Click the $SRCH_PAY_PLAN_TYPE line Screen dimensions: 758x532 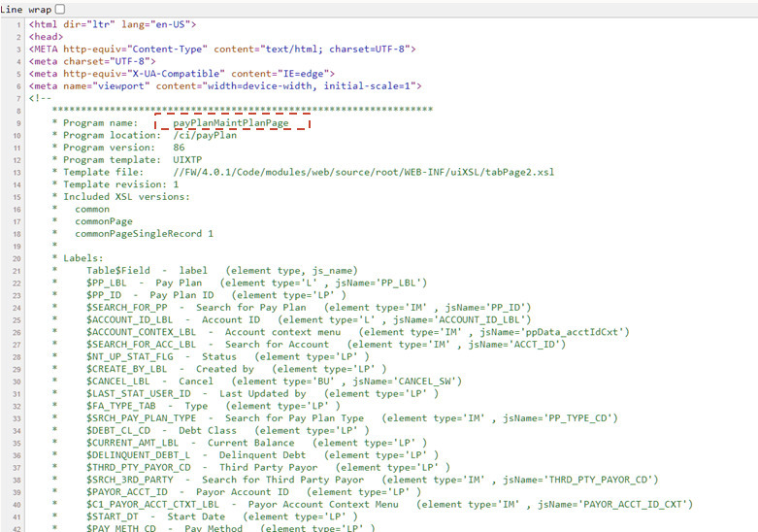point(352,418)
